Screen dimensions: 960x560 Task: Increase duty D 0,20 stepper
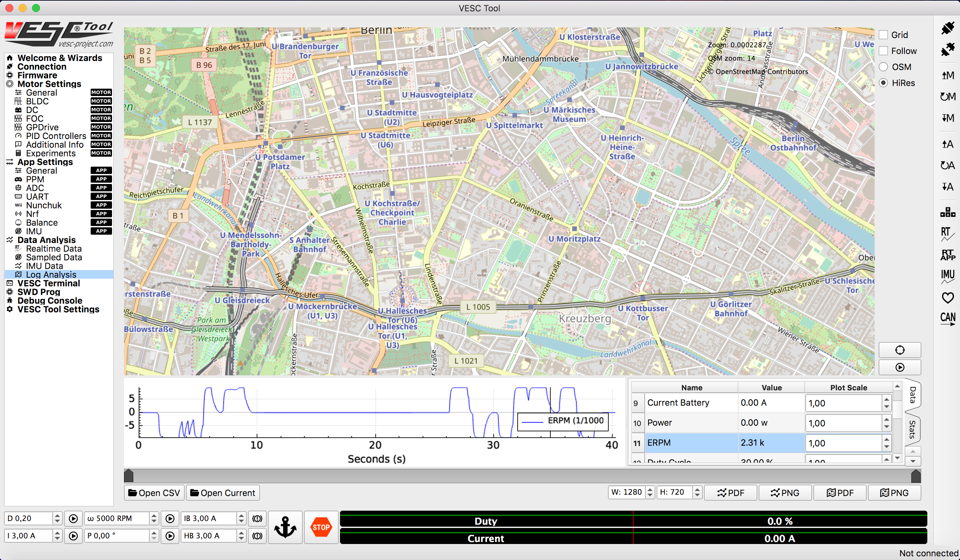click(x=57, y=515)
